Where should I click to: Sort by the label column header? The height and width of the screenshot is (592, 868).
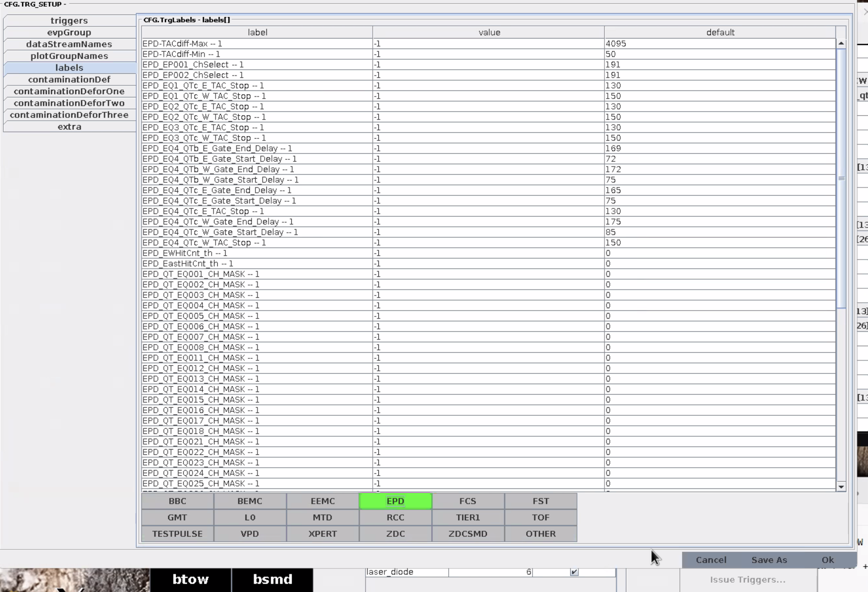pos(257,33)
